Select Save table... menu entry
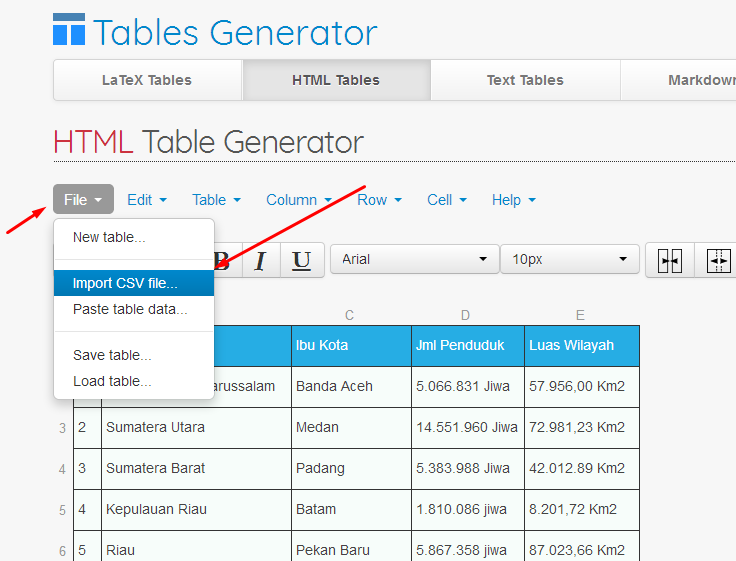The height and width of the screenshot is (561, 736). [134, 355]
